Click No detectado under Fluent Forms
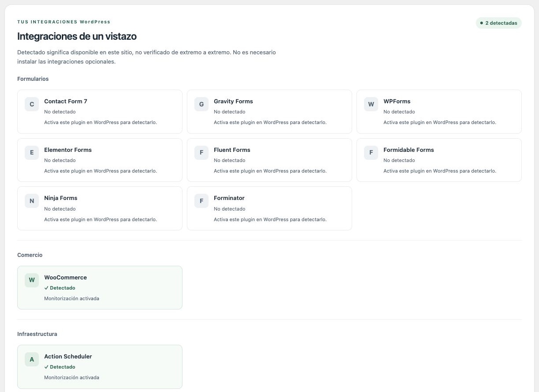 (229, 160)
